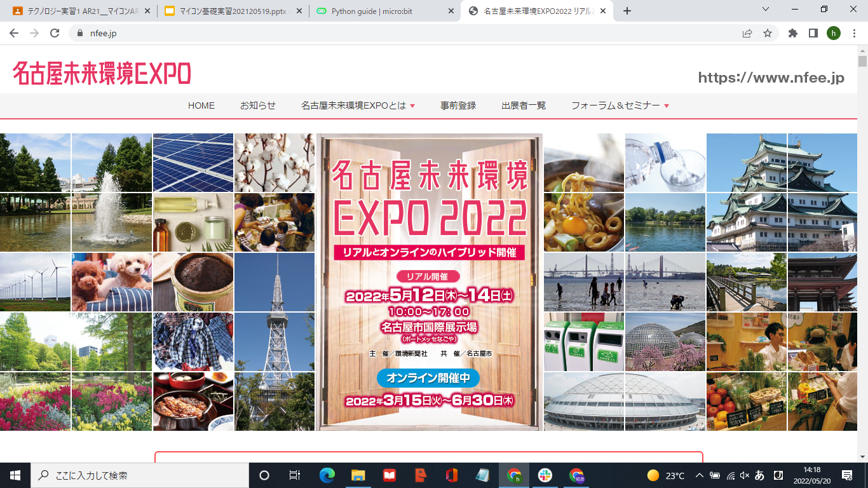This screenshot has height=488, width=868.
Task: Open the Windows notification center
Action: [x=847, y=475]
